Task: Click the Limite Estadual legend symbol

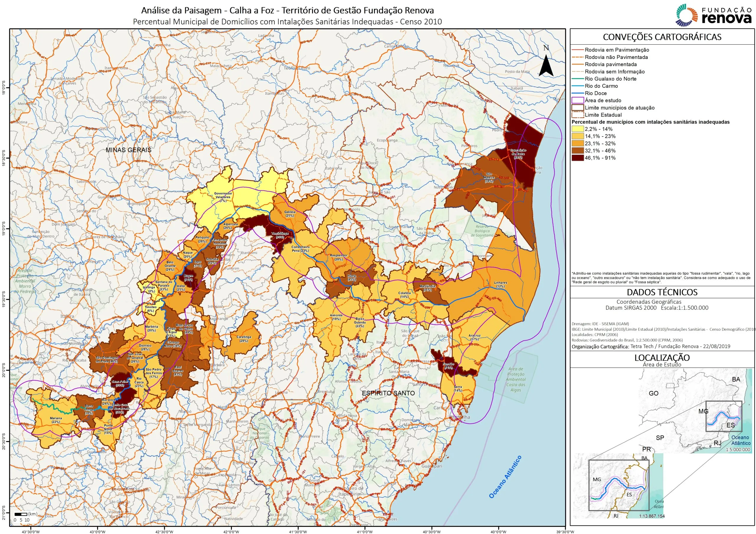Action: coord(578,115)
